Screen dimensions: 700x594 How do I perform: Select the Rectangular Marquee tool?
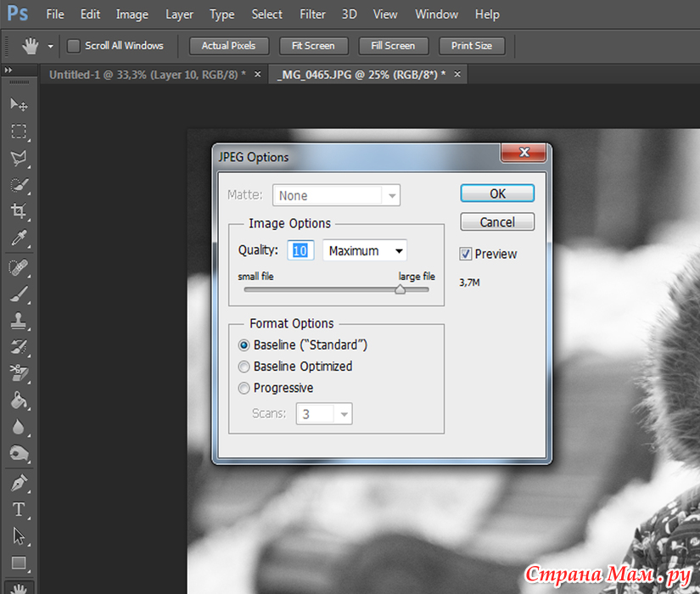click(x=19, y=132)
